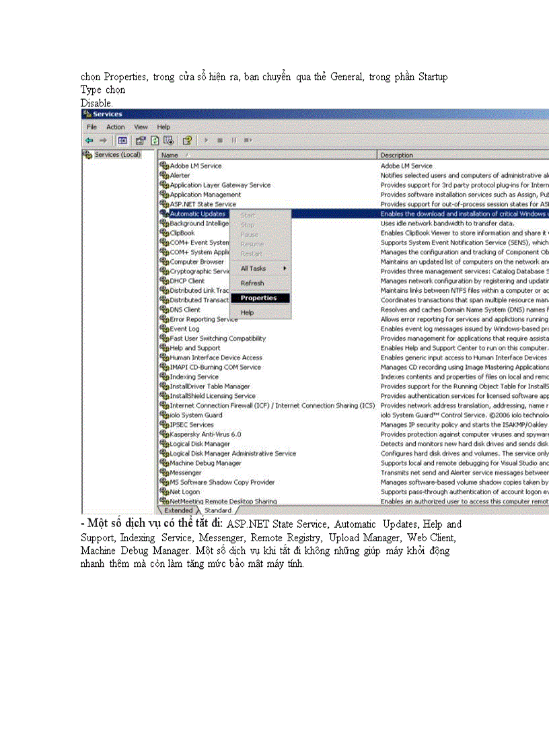The width and height of the screenshot is (549, 756).
Task: Click the Export List toolbar icon
Action: [x=168, y=140]
